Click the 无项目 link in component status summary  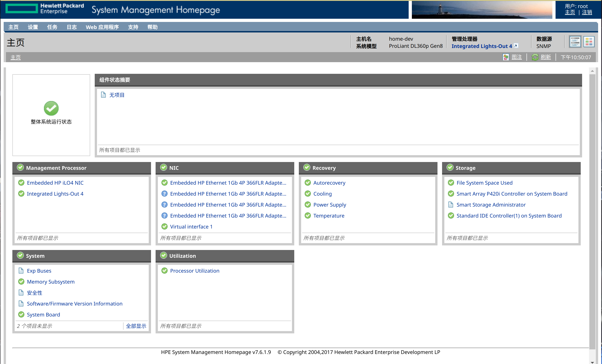pyautogui.click(x=117, y=95)
